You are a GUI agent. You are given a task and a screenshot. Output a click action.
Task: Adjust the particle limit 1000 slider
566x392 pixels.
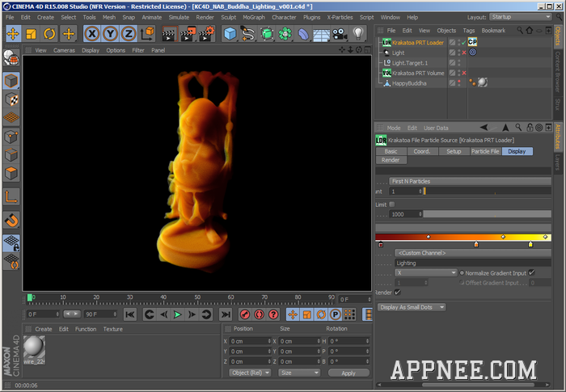(x=487, y=214)
